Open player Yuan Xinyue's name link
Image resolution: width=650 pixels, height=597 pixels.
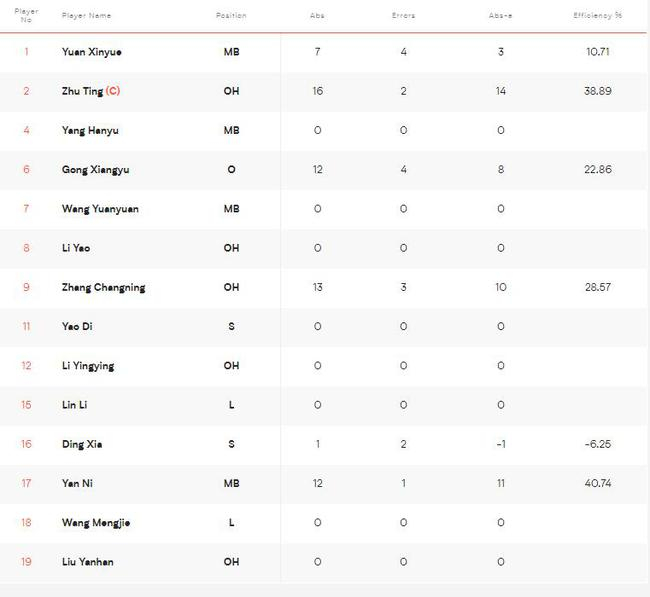(x=92, y=52)
